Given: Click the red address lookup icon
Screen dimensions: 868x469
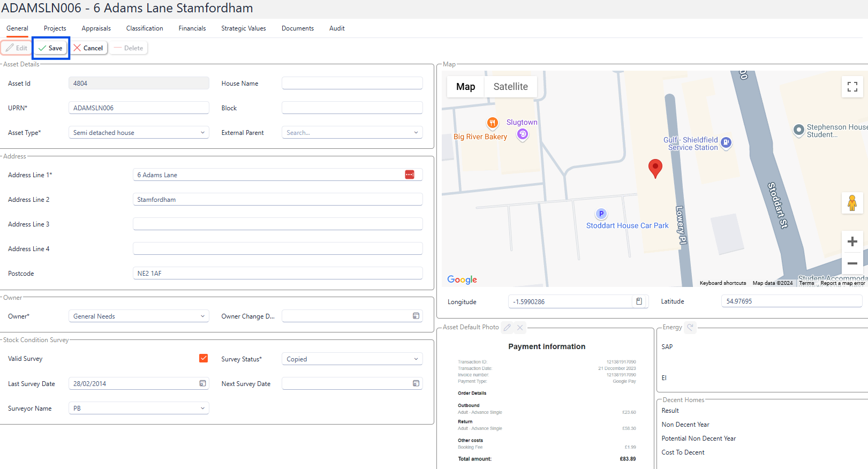Looking at the screenshot, I should coord(410,175).
